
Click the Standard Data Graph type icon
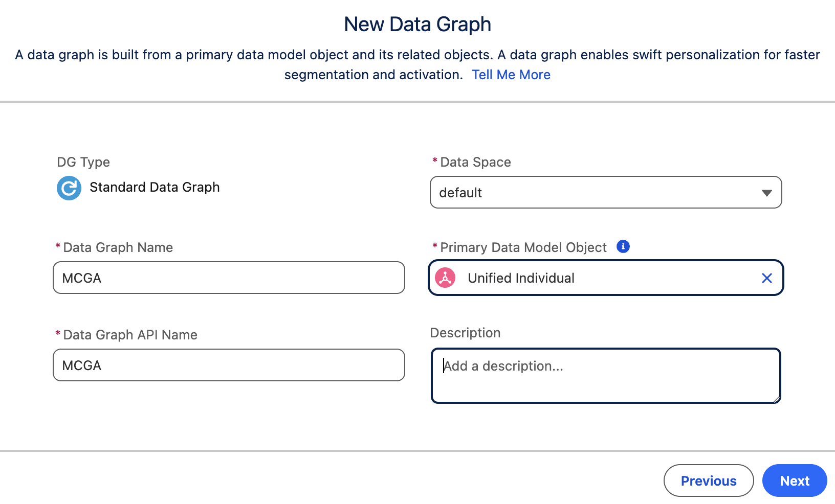tap(69, 188)
